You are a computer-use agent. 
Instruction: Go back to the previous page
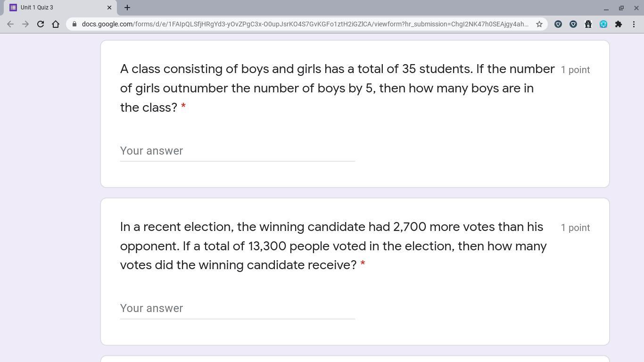point(10,24)
